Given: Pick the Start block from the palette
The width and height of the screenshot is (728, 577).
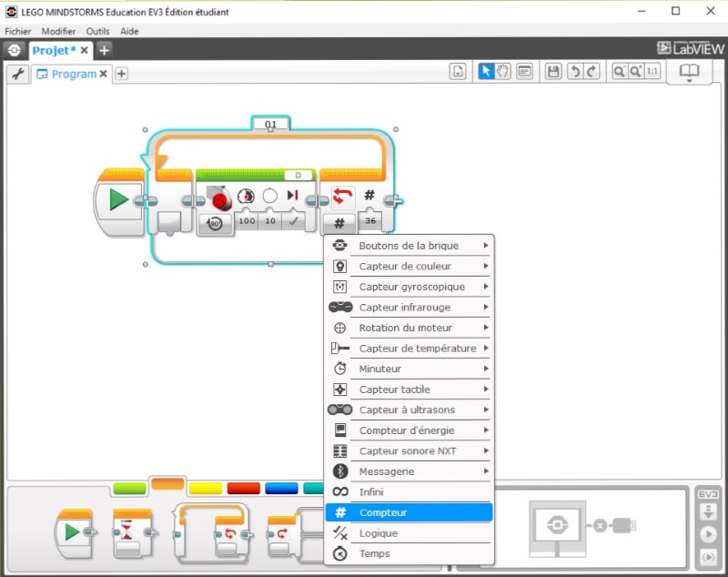Looking at the screenshot, I should pyautogui.click(x=76, y=532).
